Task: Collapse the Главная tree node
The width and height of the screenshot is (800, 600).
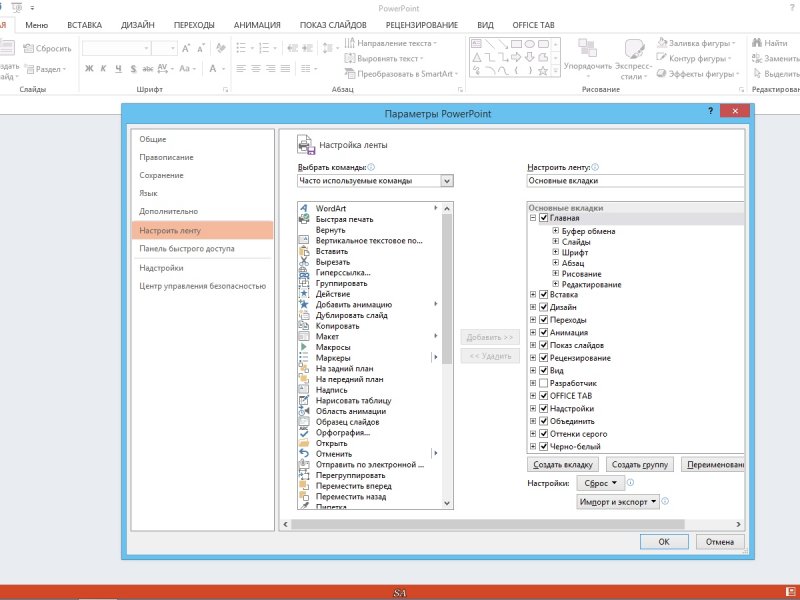Action: [533, 218]
